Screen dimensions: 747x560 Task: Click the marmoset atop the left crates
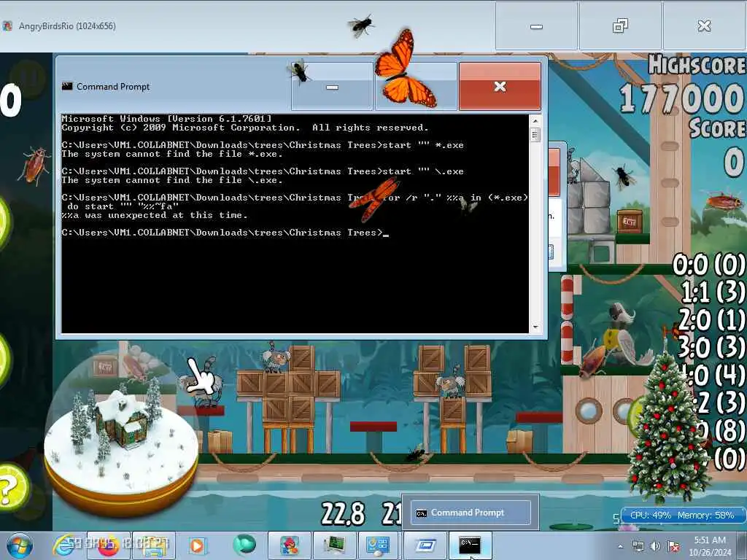click(276, 357)
